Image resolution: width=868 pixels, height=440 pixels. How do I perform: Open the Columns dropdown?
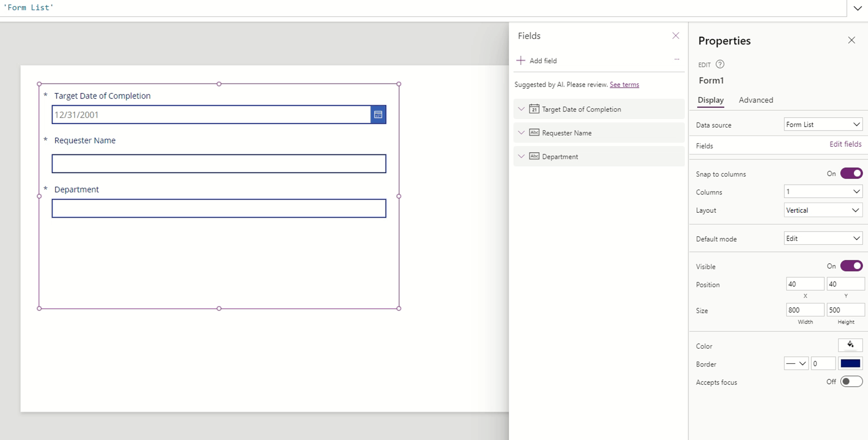[823, 192]
